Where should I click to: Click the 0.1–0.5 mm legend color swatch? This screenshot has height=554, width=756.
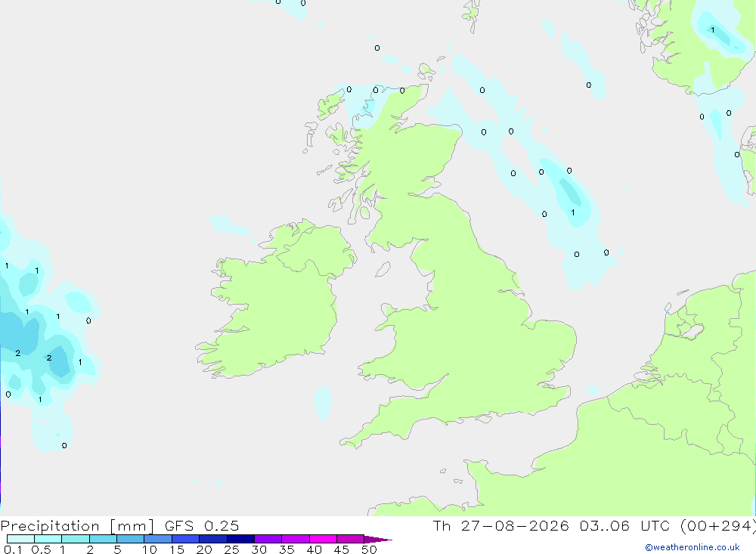[20, 539]
